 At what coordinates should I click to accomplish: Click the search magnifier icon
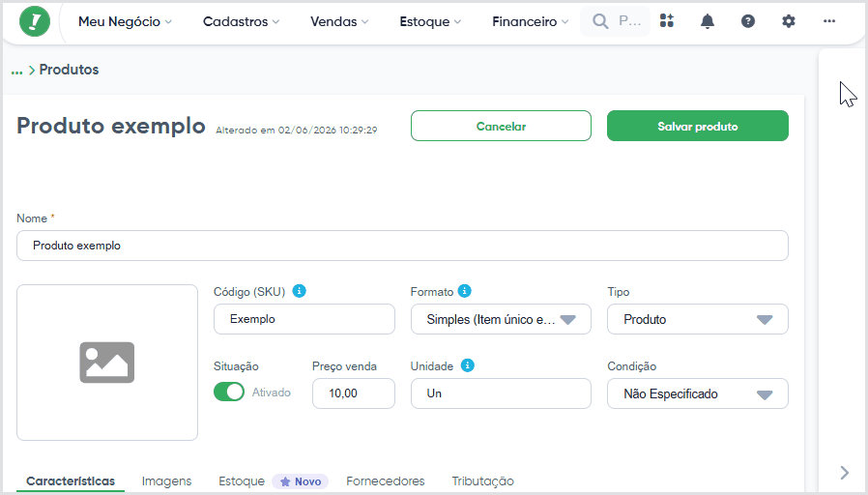point(600,21)
